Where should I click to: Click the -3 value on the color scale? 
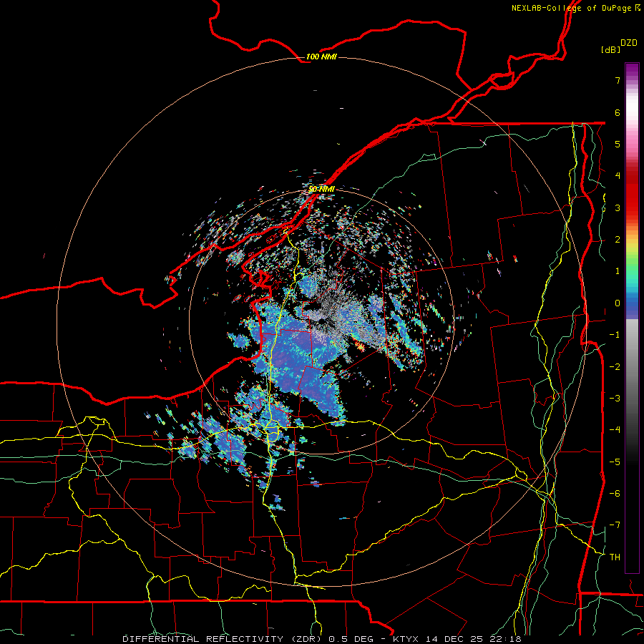coord(615,399)
